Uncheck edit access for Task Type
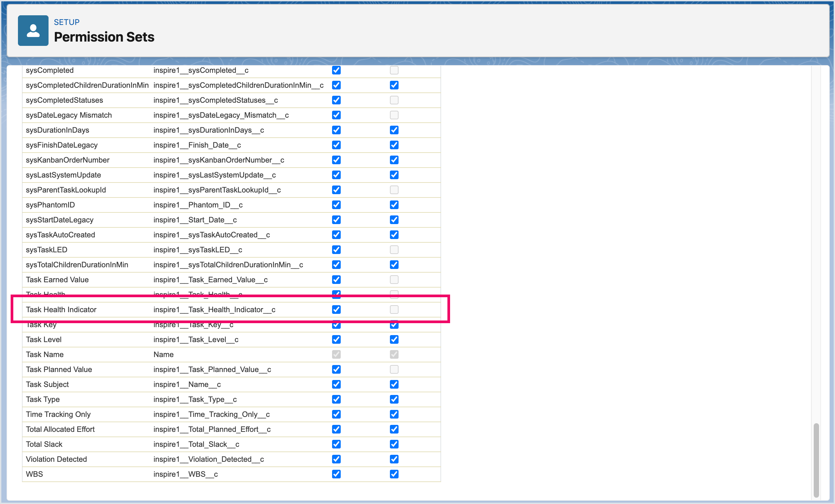This screenshot has width=835, height=504. 394,399
